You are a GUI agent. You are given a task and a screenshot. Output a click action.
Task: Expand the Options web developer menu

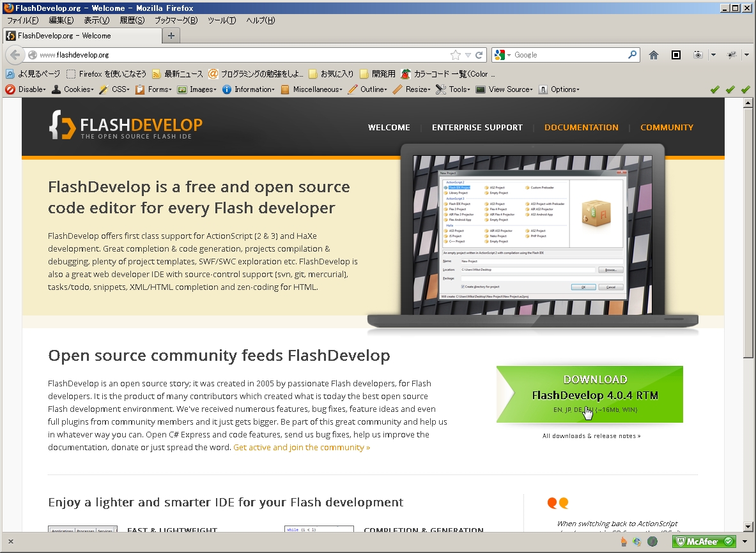tap(559, 89)
